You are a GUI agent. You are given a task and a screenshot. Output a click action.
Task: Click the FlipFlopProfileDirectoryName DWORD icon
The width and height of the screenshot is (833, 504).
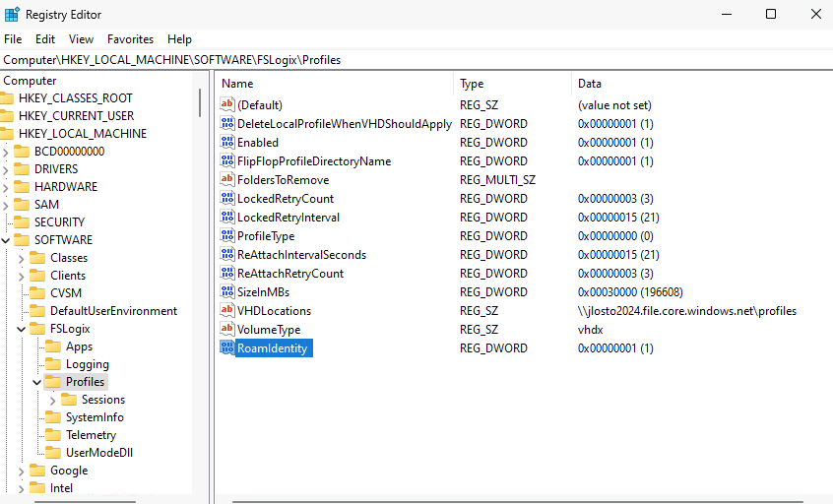coord(227,160)
